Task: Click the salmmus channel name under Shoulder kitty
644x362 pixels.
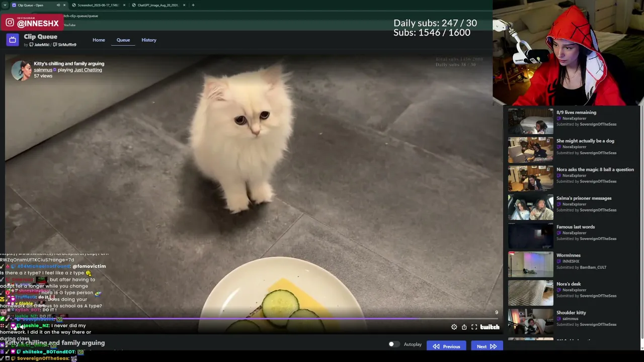Action: (x=571, y=319)
